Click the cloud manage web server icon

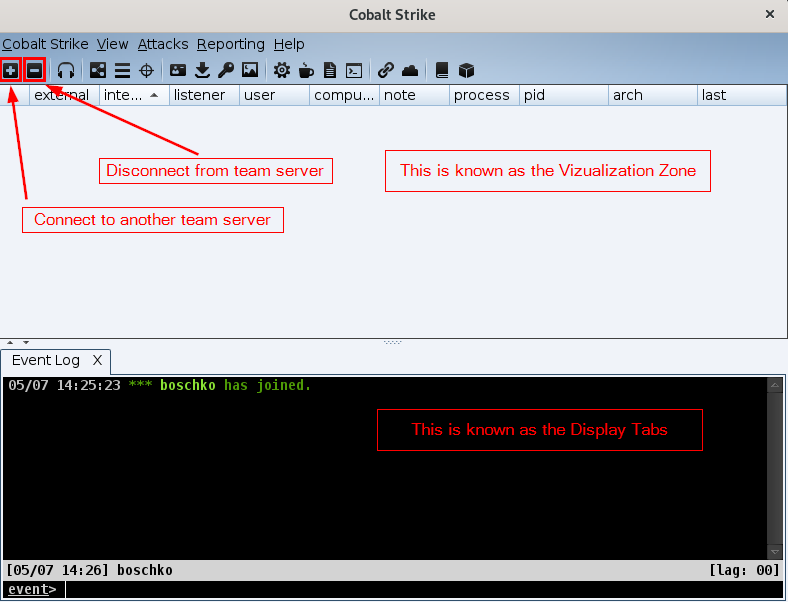pos(410,70)
